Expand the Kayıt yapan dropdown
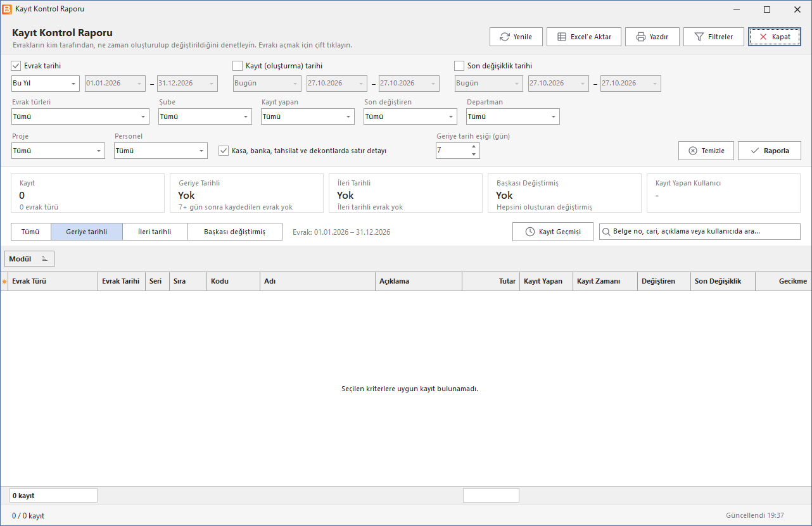Screen dimensions: 812x526 click(308, 116)
